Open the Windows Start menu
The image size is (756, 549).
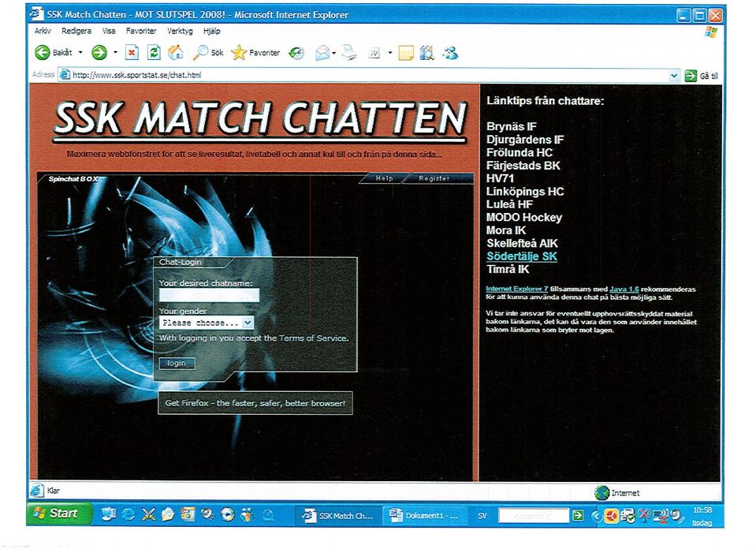[x=59, y=514]
